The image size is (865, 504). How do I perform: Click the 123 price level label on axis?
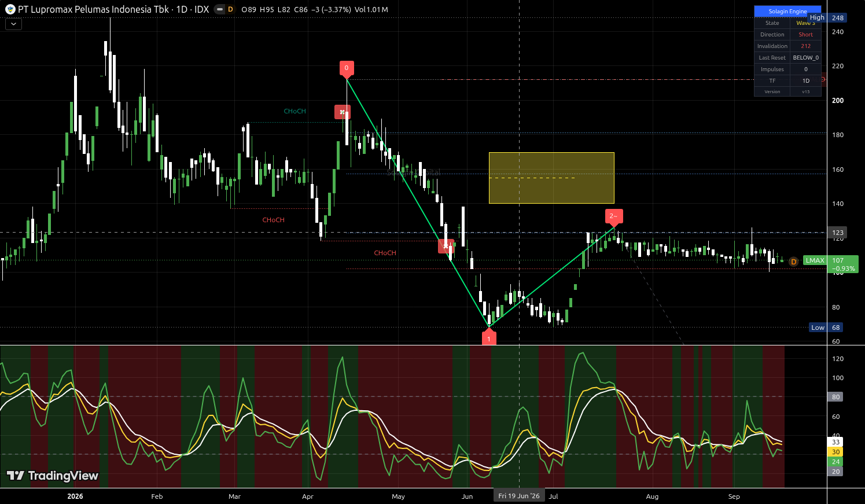pos(837,233)
